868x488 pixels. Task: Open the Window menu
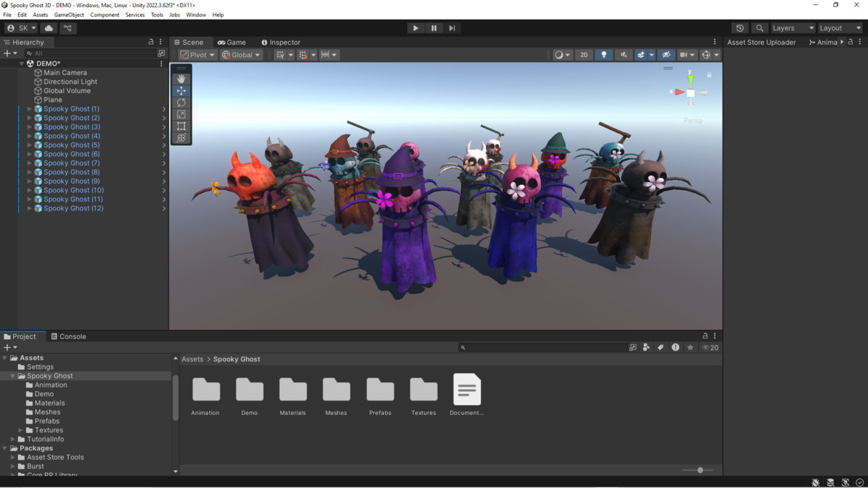click(196, 14)
